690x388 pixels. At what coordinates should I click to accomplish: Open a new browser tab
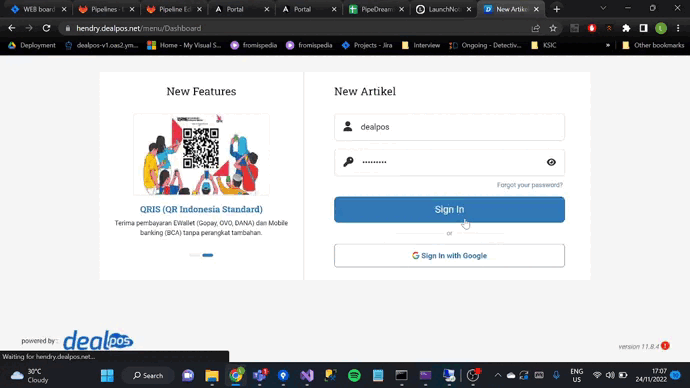click(x=557, y=9)
